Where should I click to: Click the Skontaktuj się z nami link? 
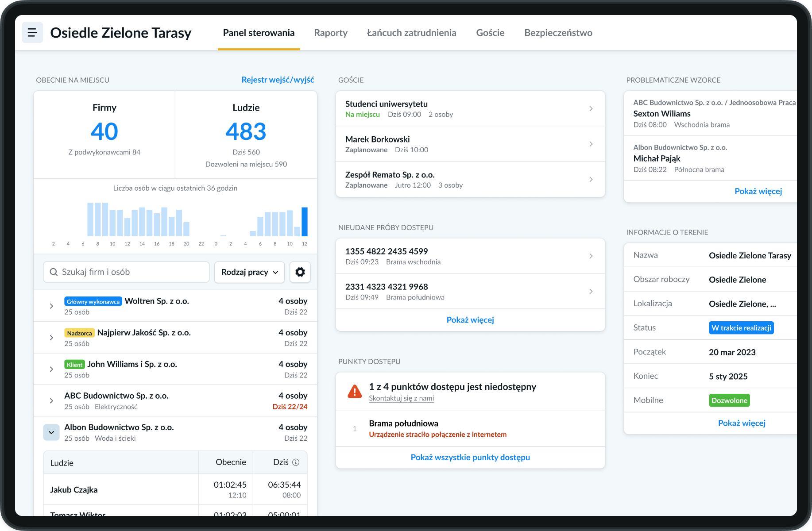[401, 398]
